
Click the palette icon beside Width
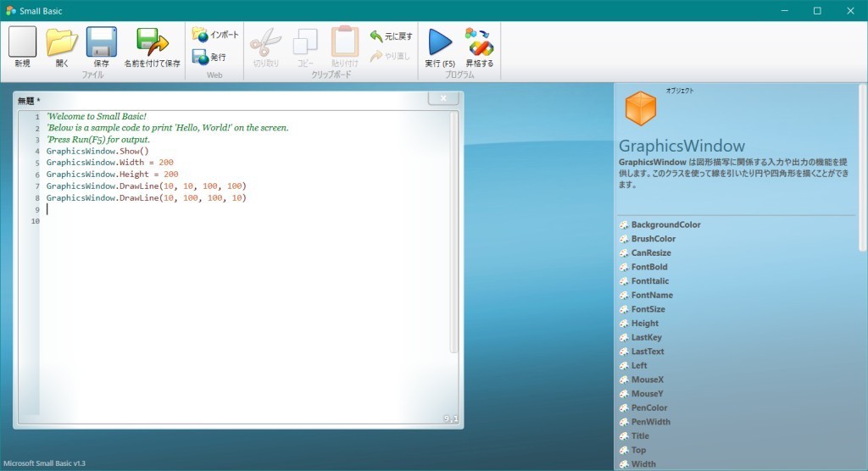click(x=624, y=464)
